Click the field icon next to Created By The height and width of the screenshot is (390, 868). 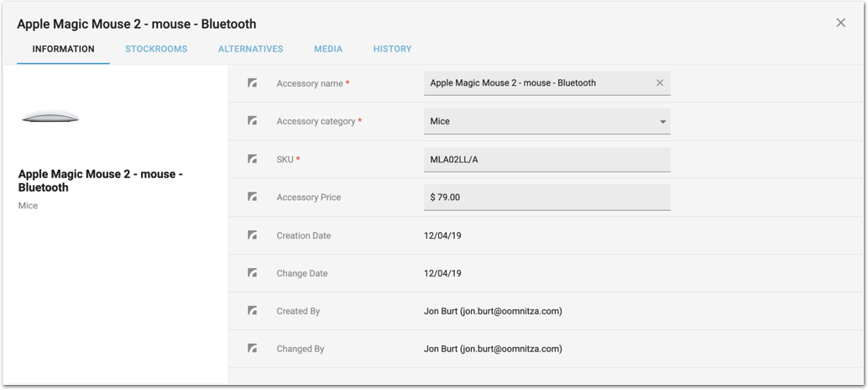252,311
